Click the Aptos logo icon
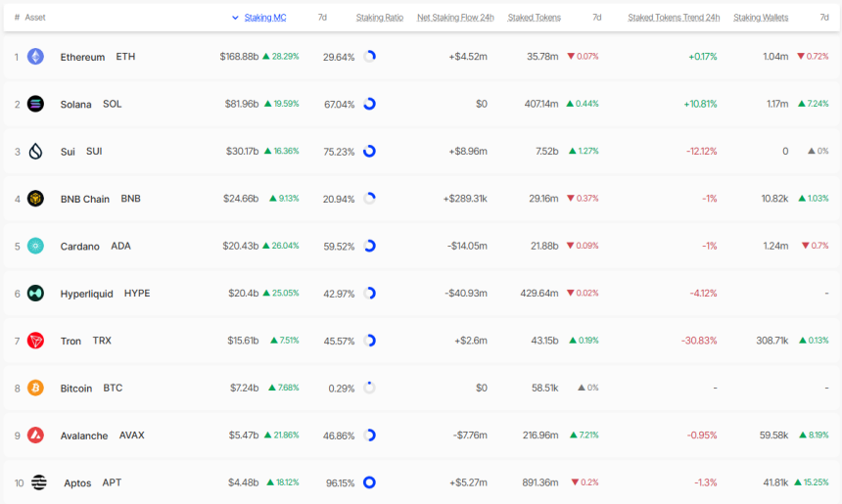The width and height of the screenshot is (842, 504). tap(39, 482)
